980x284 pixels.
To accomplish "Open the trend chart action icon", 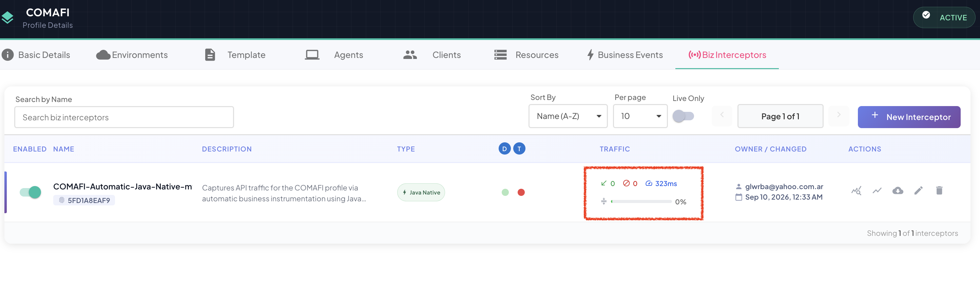I will pyautogui.click(x=877, y=190).
